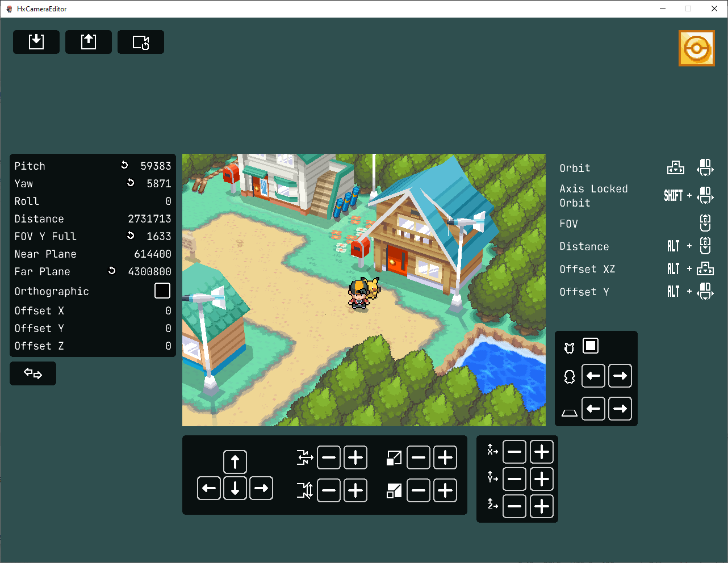Click the Yaw value 5871

pos(159,183)
